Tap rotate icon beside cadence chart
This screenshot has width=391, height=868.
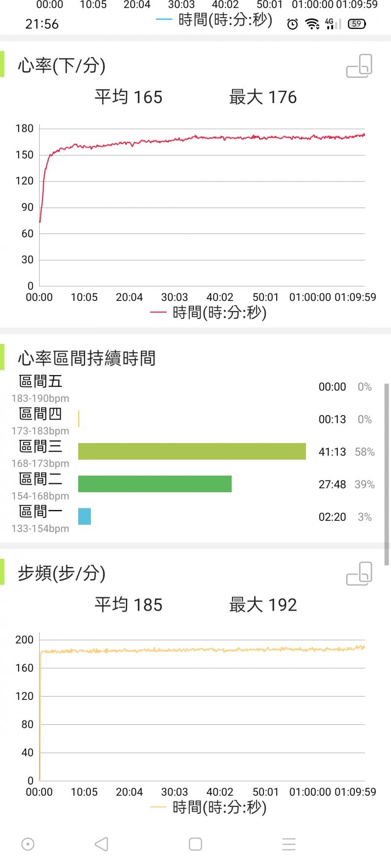[359, 574]
